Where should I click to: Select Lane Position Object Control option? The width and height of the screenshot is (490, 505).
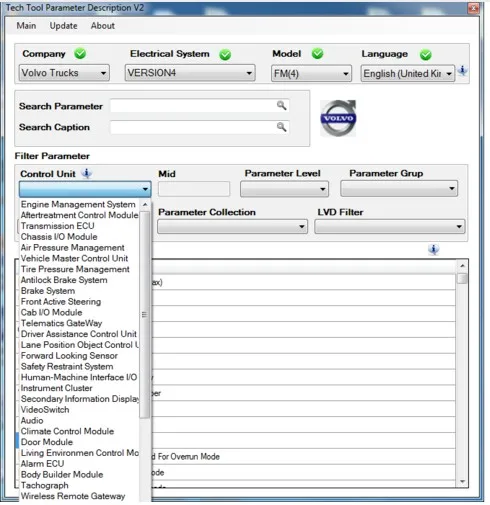point(79,345)
